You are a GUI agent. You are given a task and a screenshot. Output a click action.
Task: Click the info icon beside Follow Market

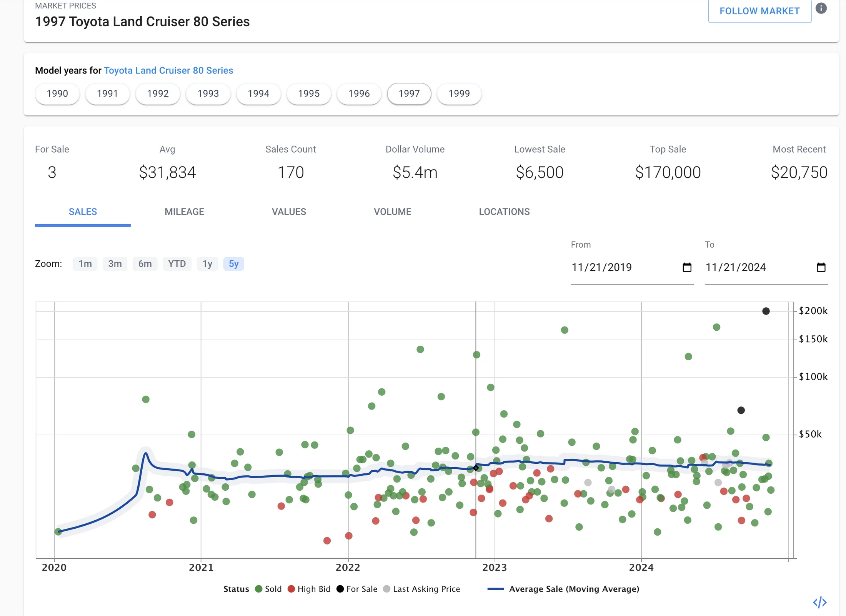[x=821, y=8]
